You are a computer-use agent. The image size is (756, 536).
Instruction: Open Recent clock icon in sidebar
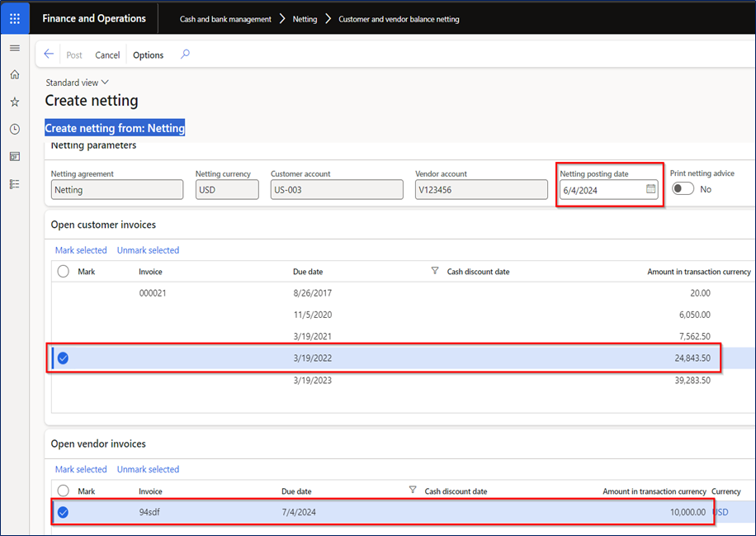(x=15, y=130)
